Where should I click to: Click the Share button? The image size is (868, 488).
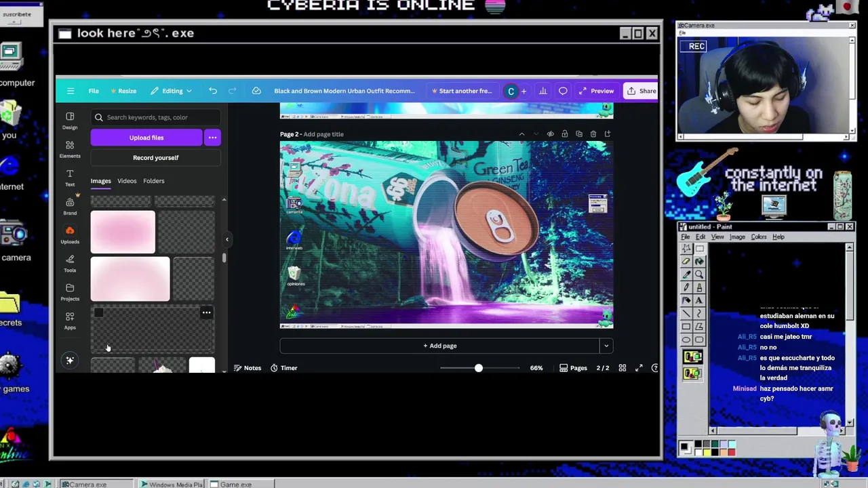pyautogui.click(x=641, y=91)
